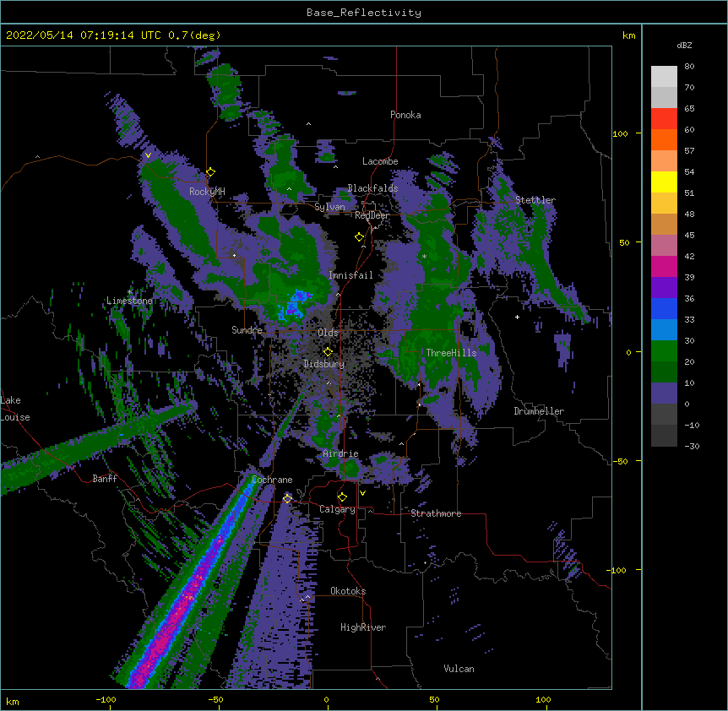Click the bottom axis -100 tick label

tap(106, 699)
